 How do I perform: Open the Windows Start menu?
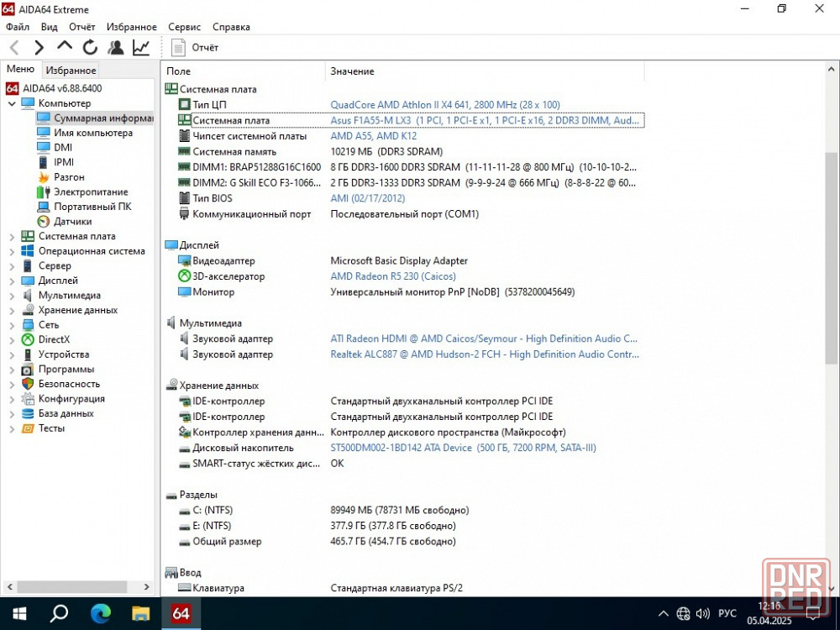pos(19,613)
